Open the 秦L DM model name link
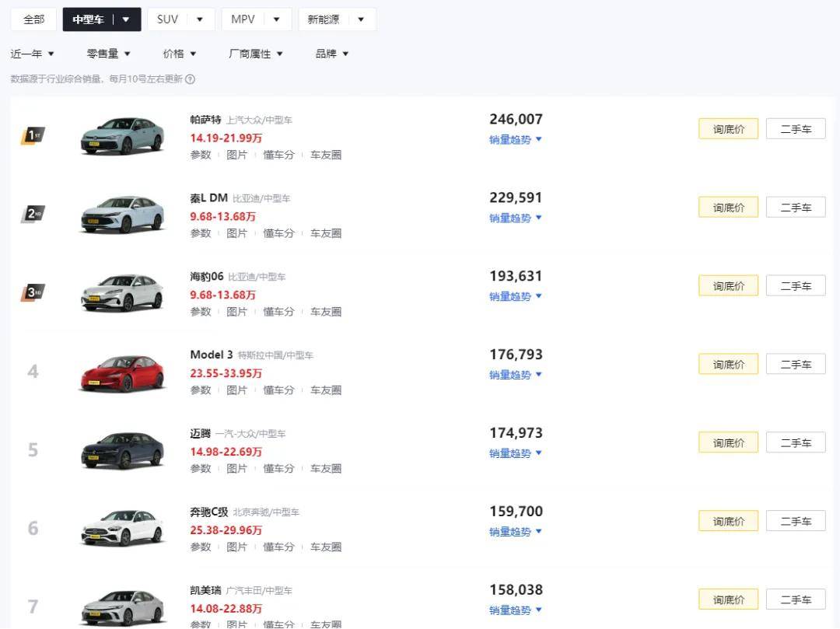Screen dimensions: 840x629 (x=209, y=198)
